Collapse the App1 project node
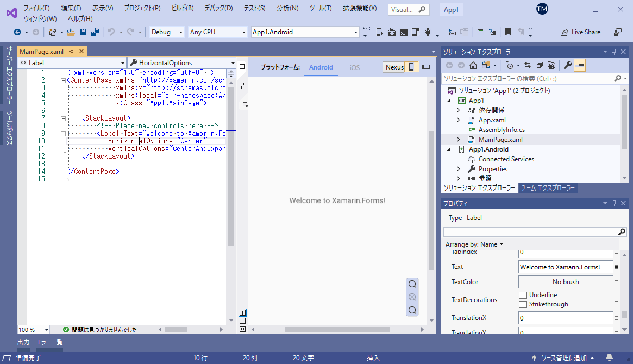 click(449, 101)
